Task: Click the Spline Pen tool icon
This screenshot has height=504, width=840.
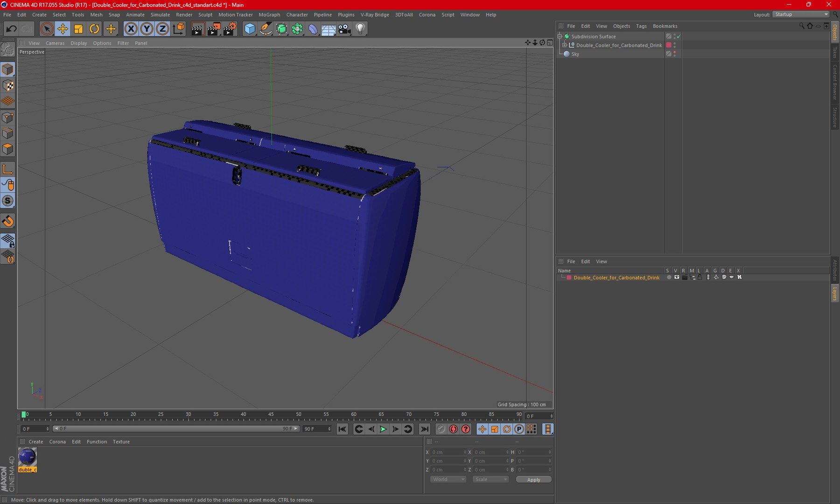Action: pos(266,29)
